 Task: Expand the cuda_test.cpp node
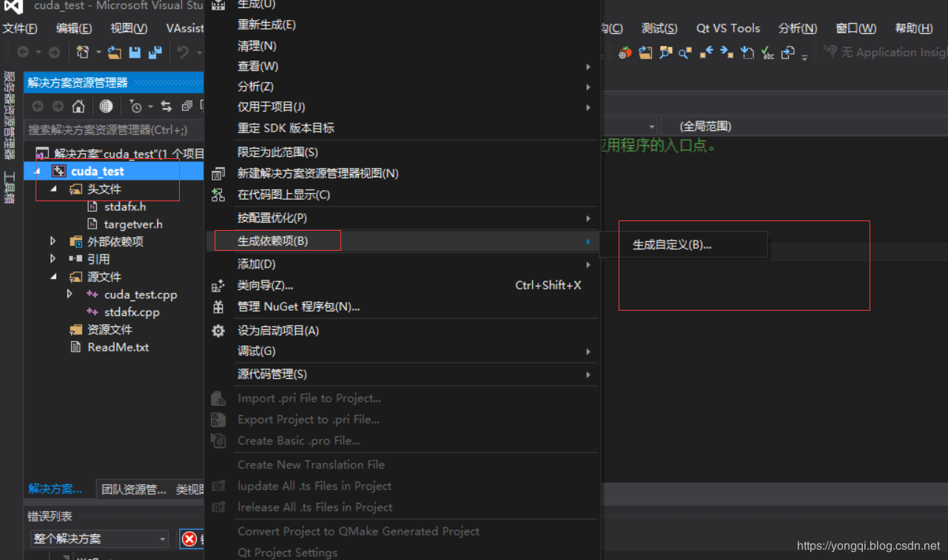pyautogui.click(x=70, y=294)
